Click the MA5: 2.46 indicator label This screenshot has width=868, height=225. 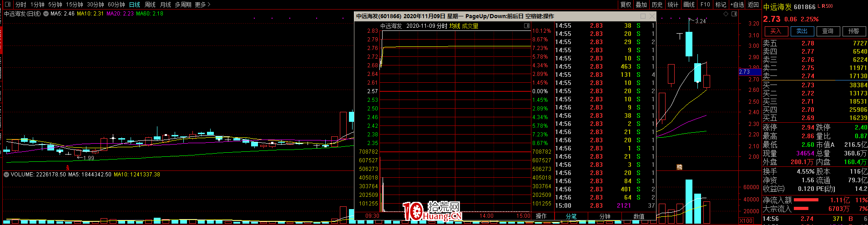[62, 14]
